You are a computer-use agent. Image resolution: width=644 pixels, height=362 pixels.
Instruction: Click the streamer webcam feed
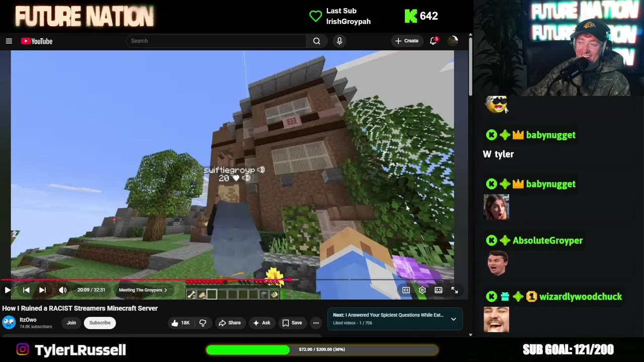pos(558,48)
